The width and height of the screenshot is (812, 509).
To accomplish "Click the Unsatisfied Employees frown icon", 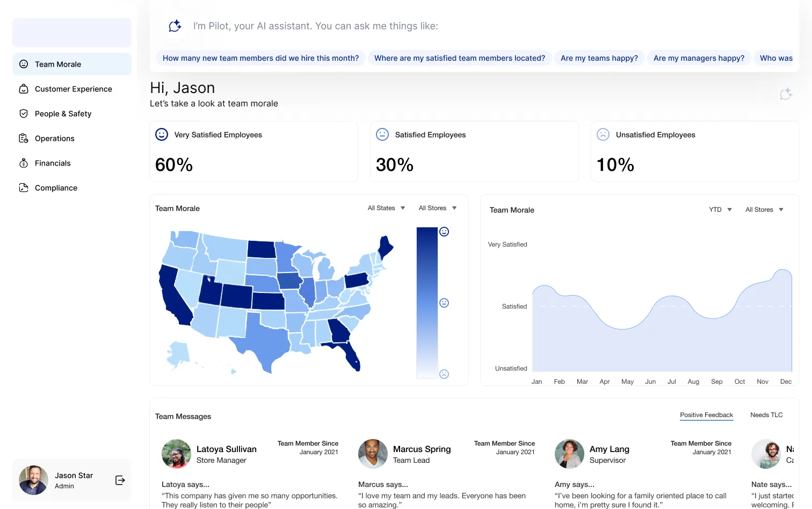I will coord(603,134).
